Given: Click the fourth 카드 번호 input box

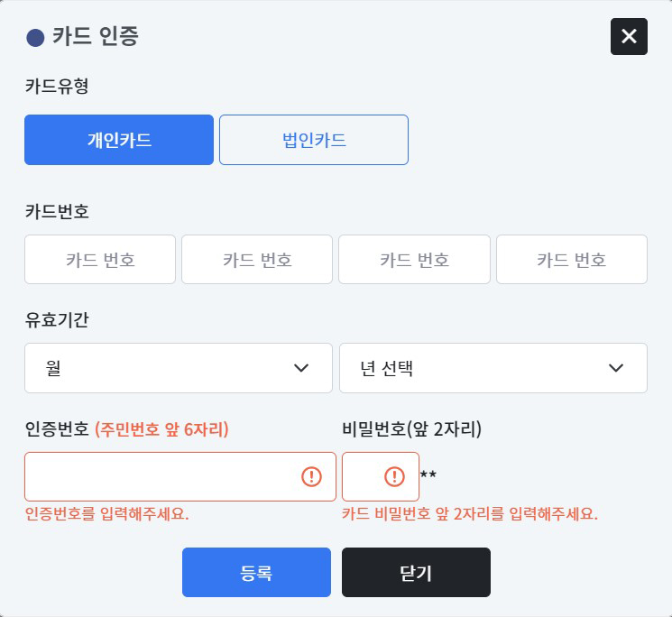Looking at the screenshot, I should (x=572, y=259).
